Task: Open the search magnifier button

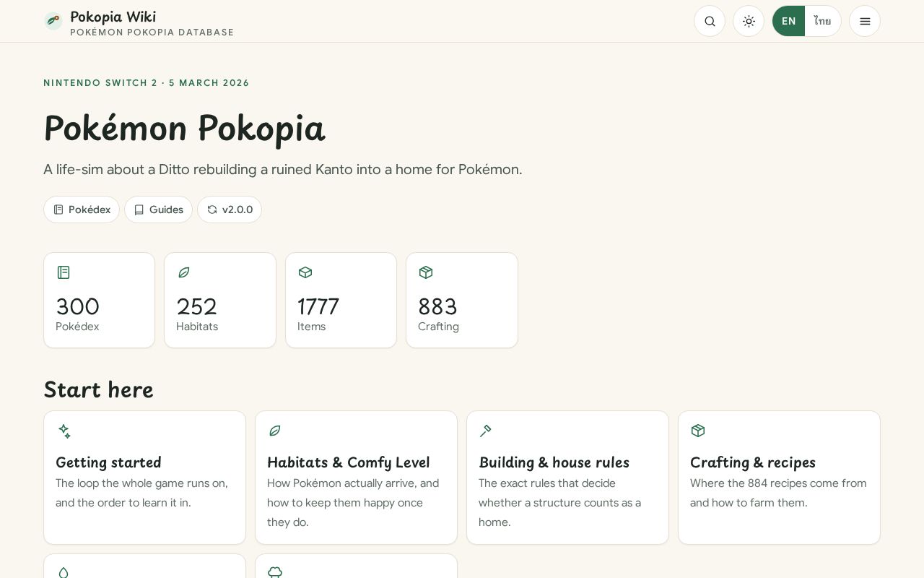Action: (710, 21)
